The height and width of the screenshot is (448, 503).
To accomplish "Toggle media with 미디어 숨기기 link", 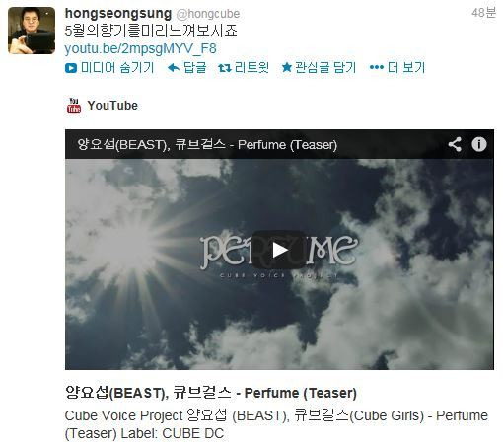I will pos(109,68).
